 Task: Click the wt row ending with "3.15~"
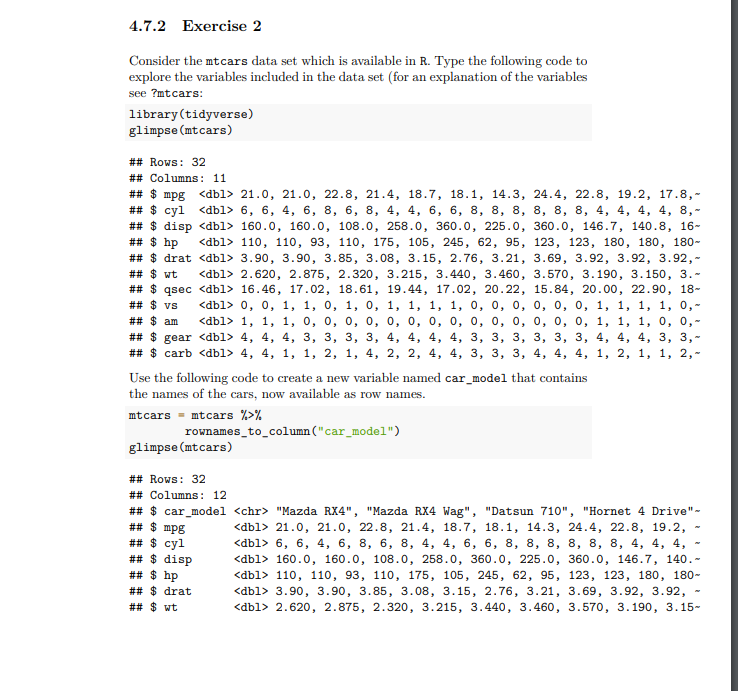(x=415, y=608)
